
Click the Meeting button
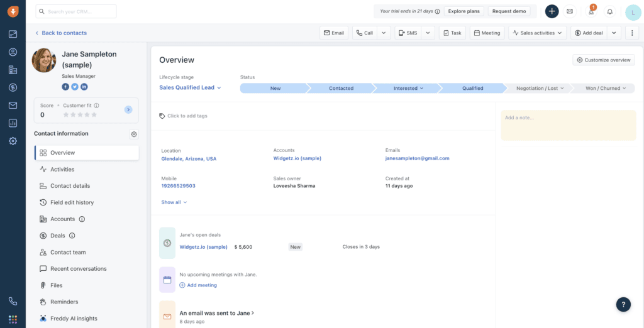(x=487, y=33)
